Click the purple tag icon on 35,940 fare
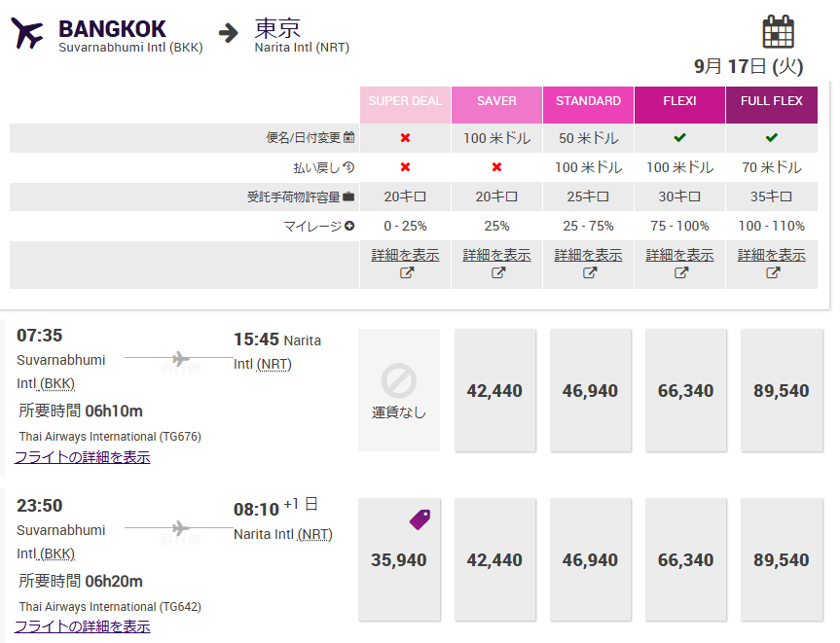The width and height of the screenshot is (840, 643). point(420,519)
